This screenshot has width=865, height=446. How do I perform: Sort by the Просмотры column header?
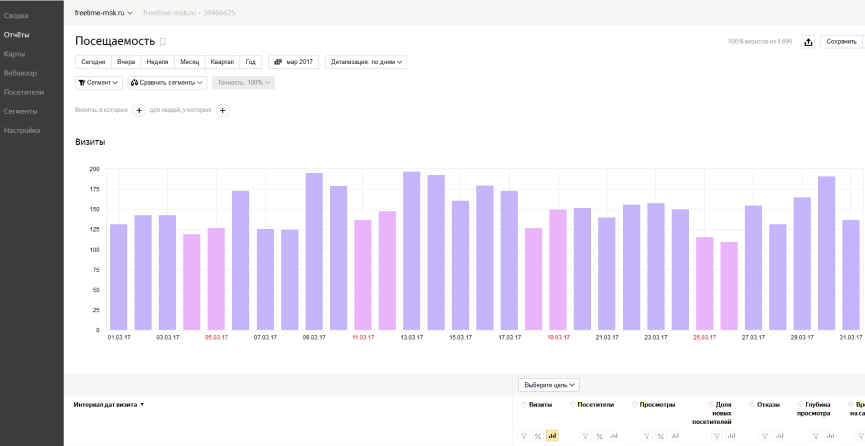click(x=658, y=405)
